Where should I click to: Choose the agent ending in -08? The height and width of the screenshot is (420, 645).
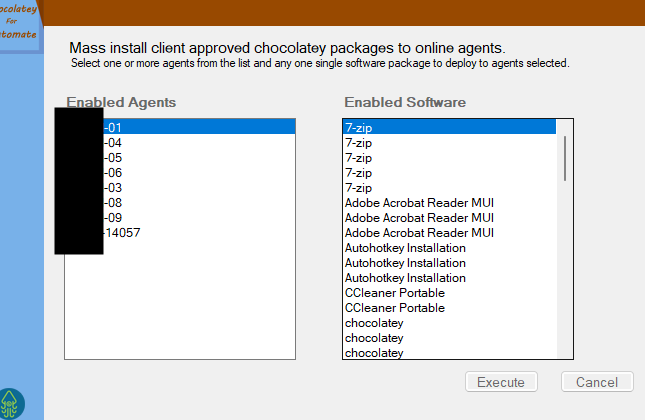click(180, 203)
